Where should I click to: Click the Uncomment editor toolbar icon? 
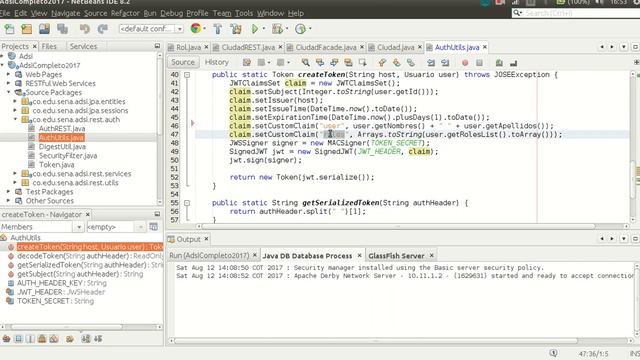[513, 63]
